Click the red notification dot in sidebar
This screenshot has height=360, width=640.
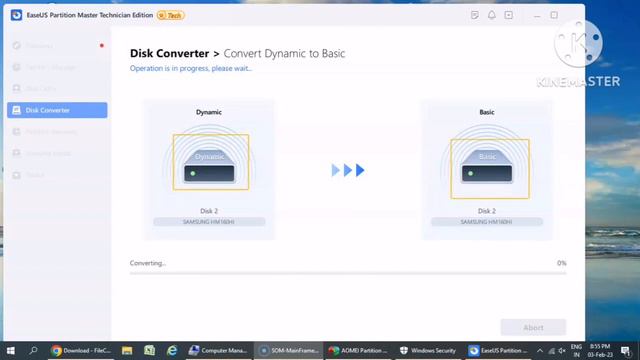pos(102,45)
